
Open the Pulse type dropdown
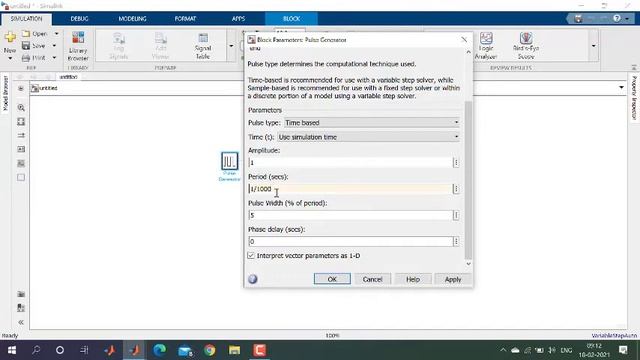point(372,122)
